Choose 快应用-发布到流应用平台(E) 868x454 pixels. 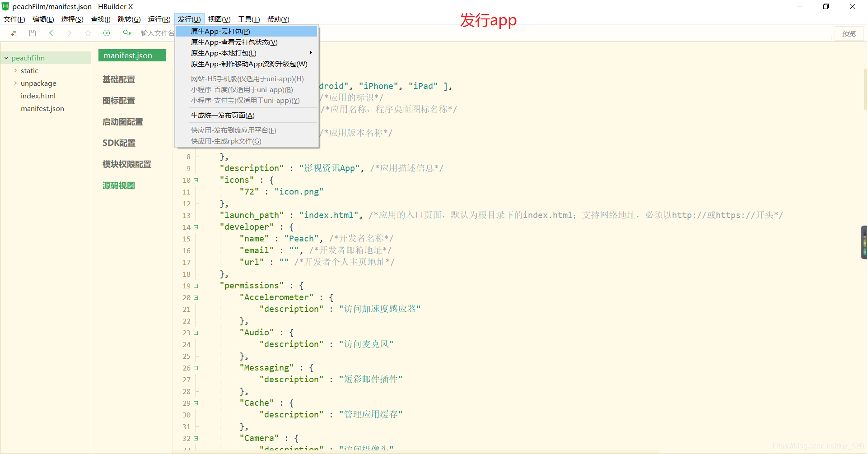tap(247, 130)
